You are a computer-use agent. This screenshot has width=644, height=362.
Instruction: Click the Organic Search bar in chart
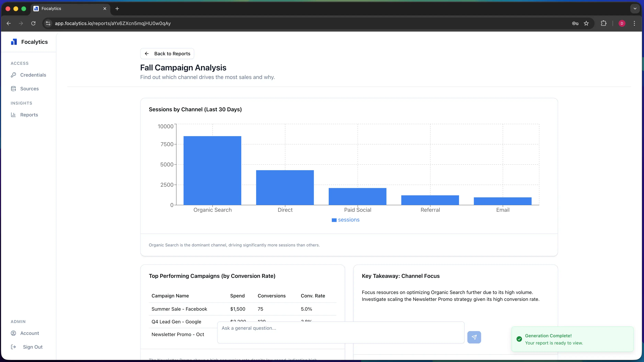[212, 170]
